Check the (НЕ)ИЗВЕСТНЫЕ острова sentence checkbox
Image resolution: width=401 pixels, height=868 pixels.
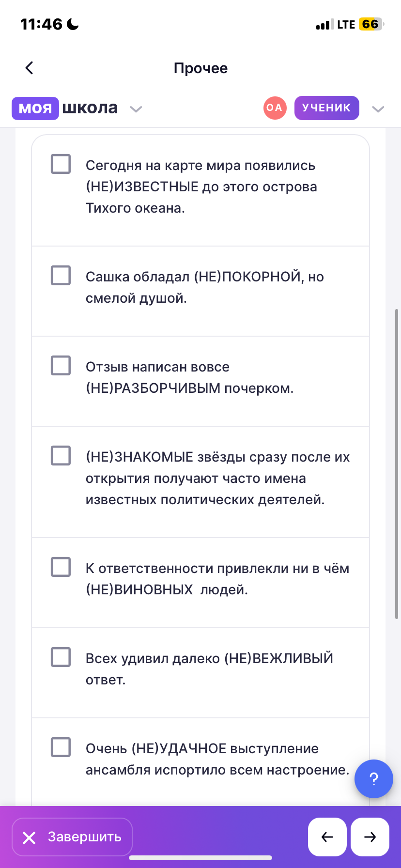pyautogui.click(x=61, y=164)
